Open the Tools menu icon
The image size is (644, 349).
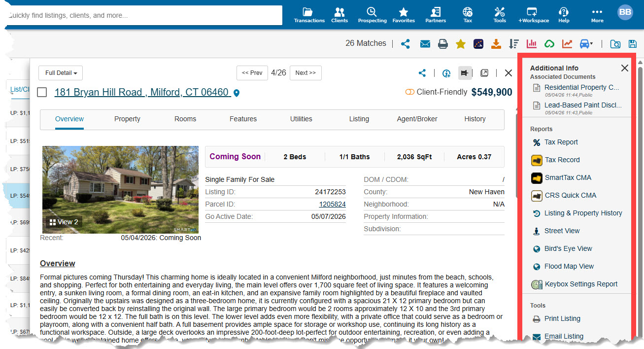point(500,15)
